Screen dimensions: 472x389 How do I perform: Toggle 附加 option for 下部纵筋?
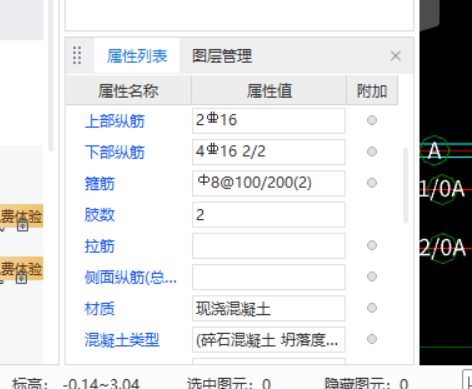372,152
